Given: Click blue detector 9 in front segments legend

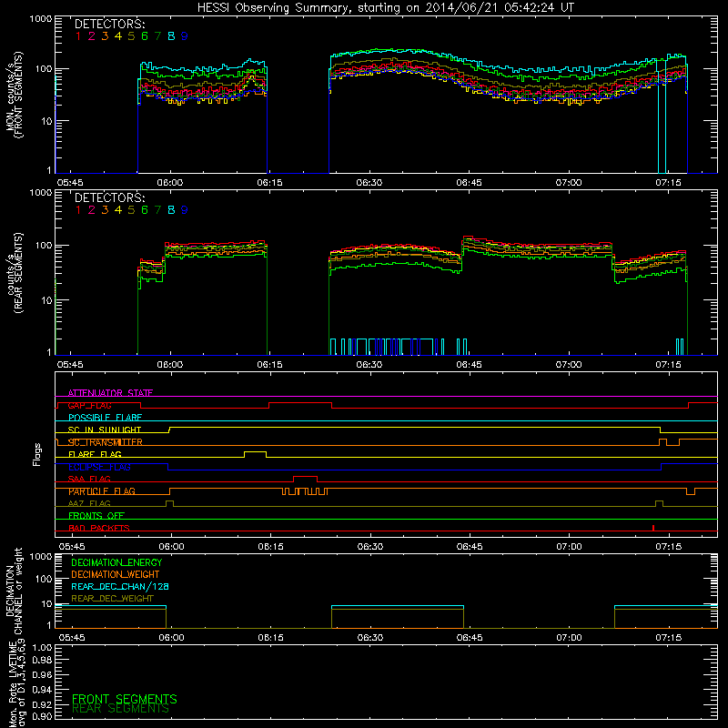Looking at the screenshot, I should pos(185,35).
